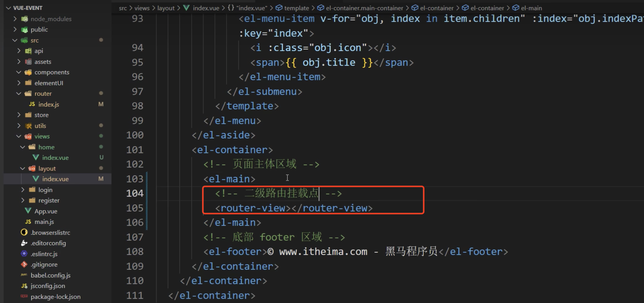This screenshot has height=303, width=644.
Task: Click the node_modules folder icon
Action: pos(25,19)
